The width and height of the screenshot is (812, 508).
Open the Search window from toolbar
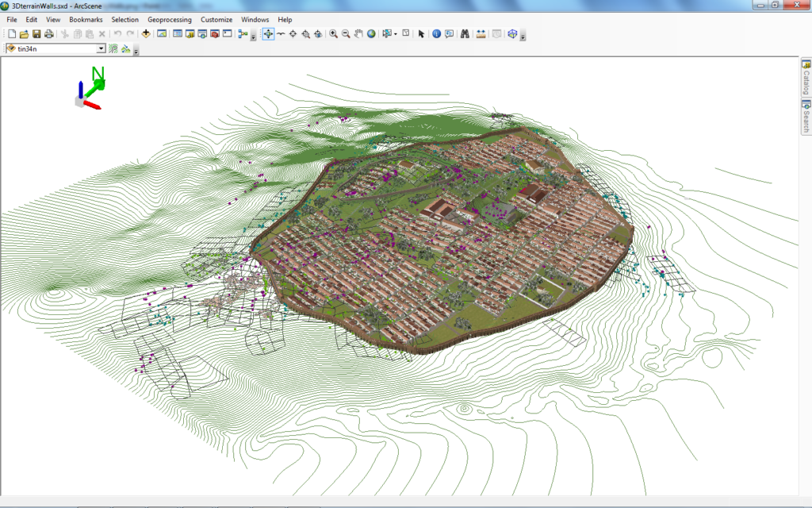(x=202, y=34)
